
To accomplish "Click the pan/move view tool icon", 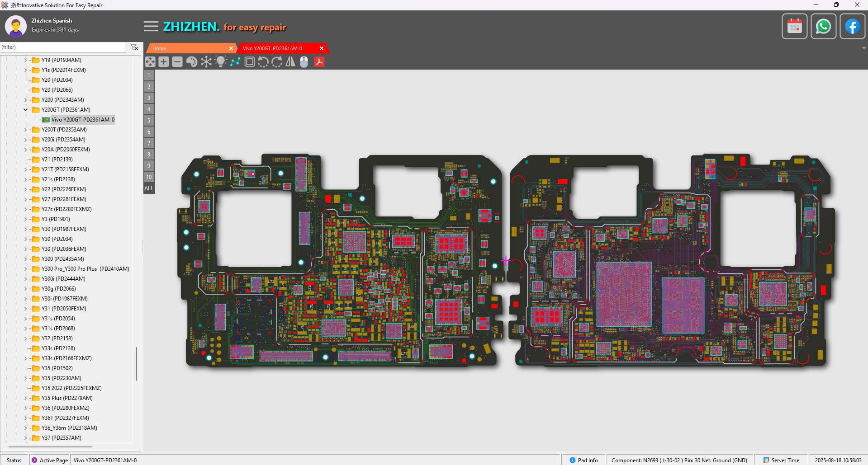I will [150, 62].
